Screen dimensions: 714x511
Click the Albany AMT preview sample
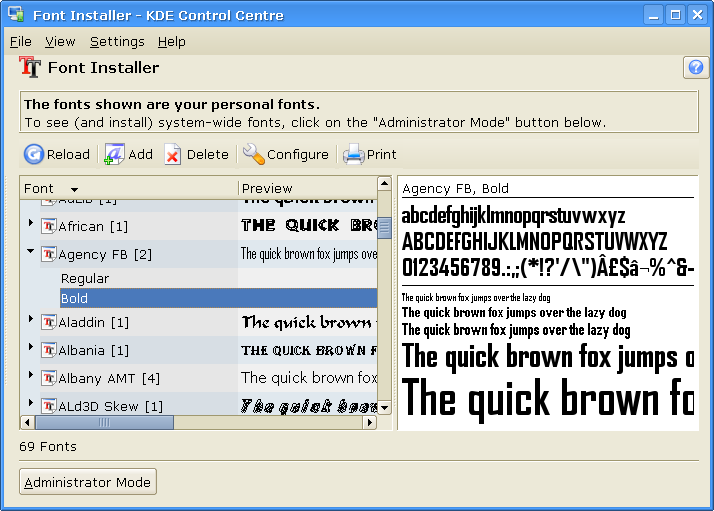(309, 378)
